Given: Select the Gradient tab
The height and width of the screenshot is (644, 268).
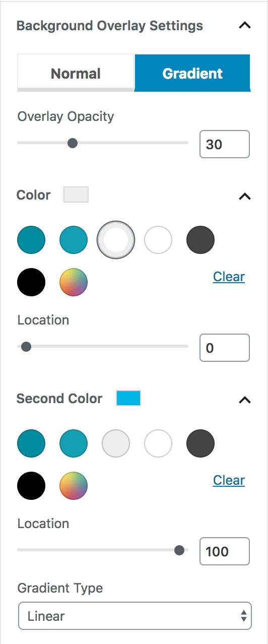Looking at the screenshot, I should [x=192, y=73].
